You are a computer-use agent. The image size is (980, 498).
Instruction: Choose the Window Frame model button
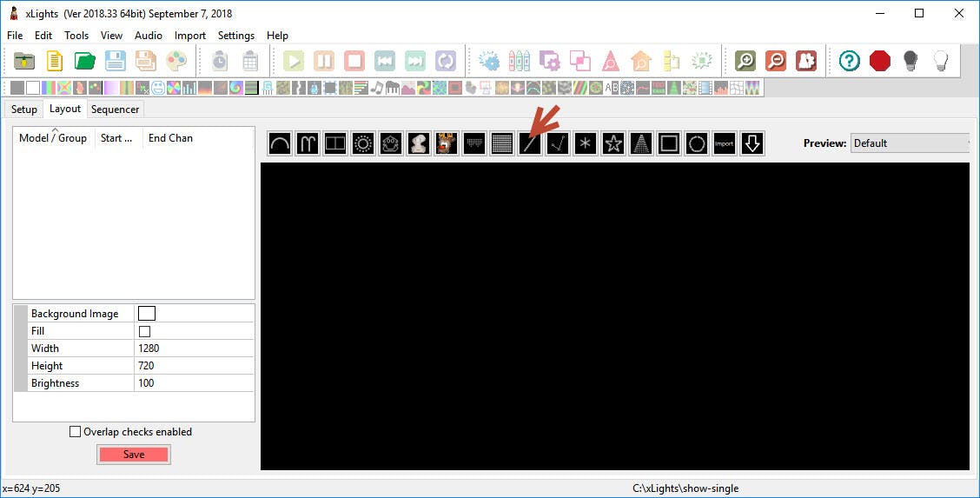[x=335, y=143]
